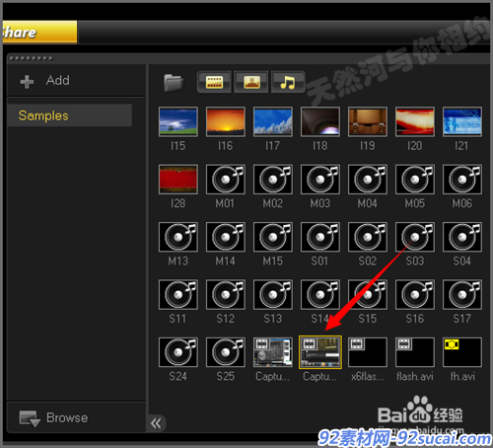
Task: Select the fh.avi video clip
Action: [x=462, y=352]
